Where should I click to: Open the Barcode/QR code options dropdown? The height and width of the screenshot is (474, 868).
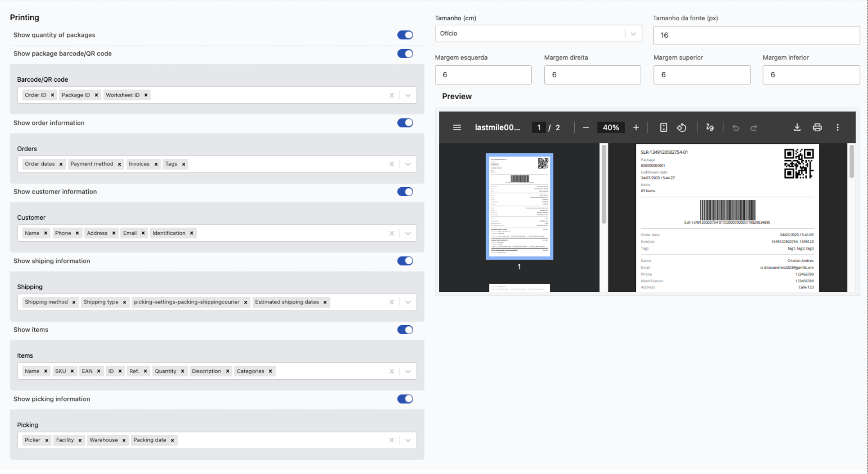click(408, 95)
